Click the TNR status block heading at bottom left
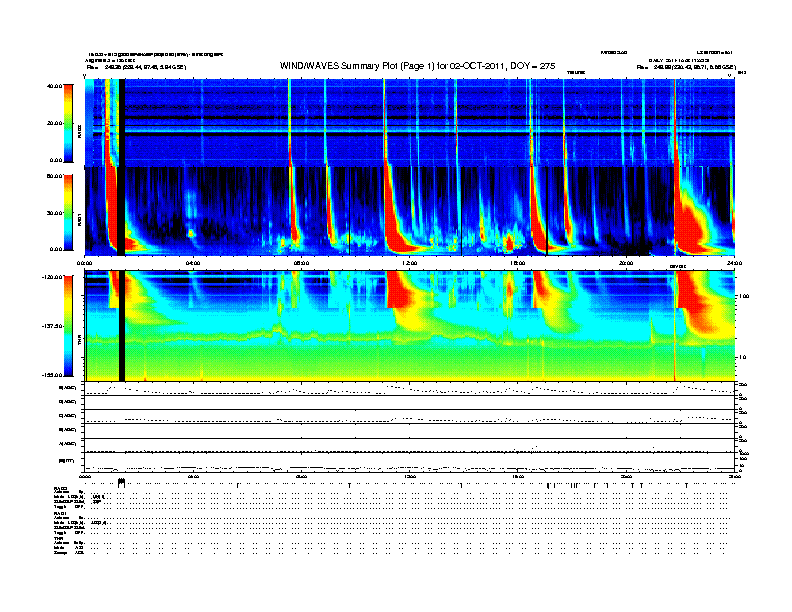 pos(58,538)
